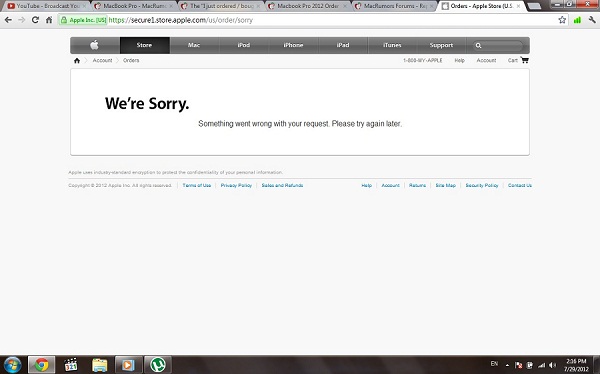Click the 1-800-MY-APPLE link

click(x=423, y=60)
